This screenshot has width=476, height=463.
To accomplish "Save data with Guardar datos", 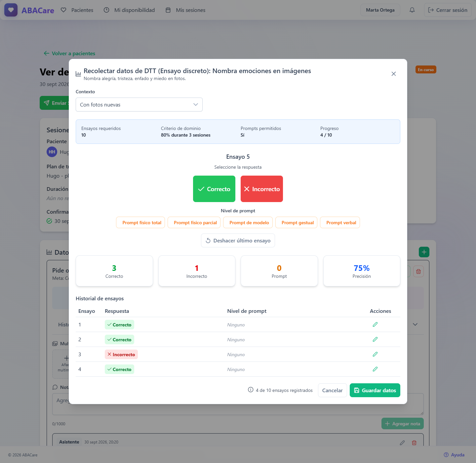I will (x=375, y=390).
